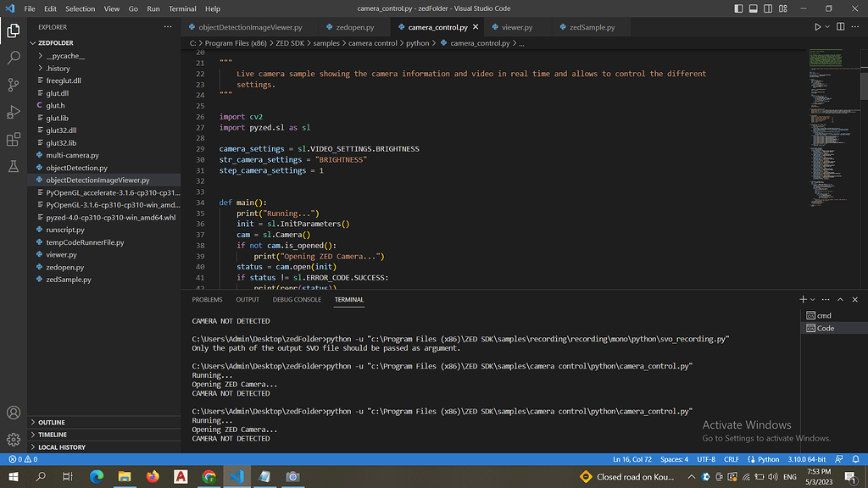Open the Source Control view
Image resolution: width=868 pixels, height=488 pixels.
[14, 85]
